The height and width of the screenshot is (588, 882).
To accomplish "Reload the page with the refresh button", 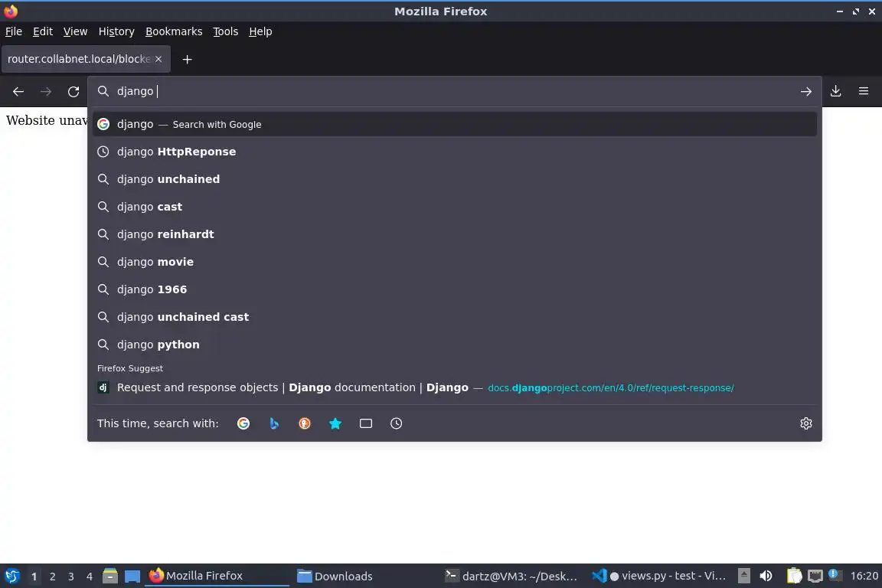I will [73, 91].
